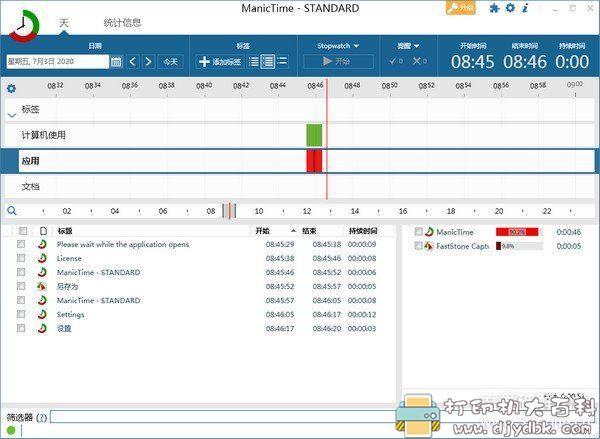Sort by the 标题 column header
The image size is (600, 439).
[65, 231]
